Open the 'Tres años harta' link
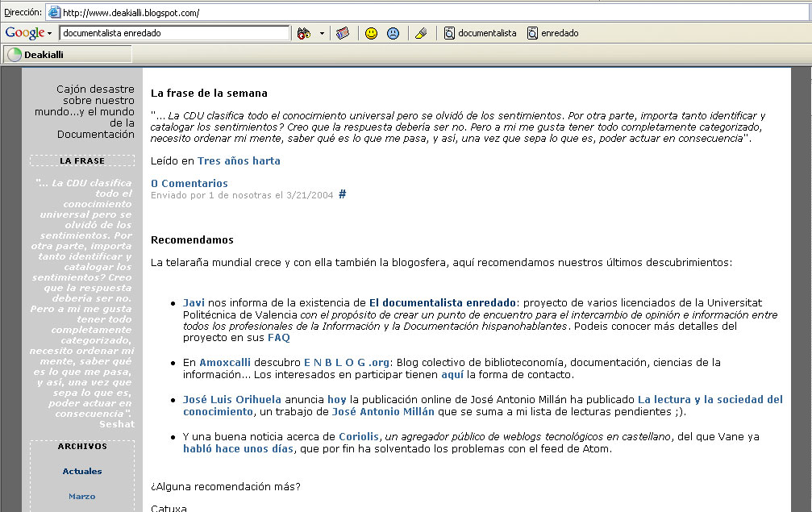The height and width of the screenshot is (512, 812). [239, 161]
